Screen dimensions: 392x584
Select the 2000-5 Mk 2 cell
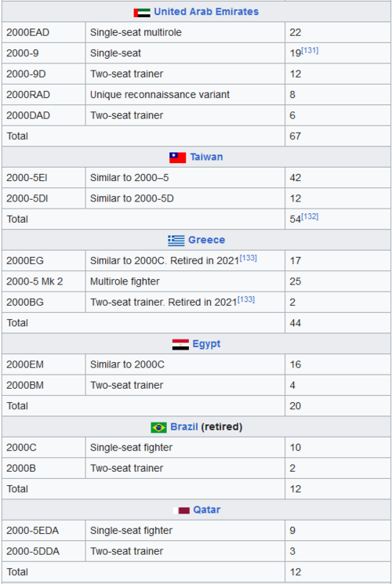click(44, 281)
